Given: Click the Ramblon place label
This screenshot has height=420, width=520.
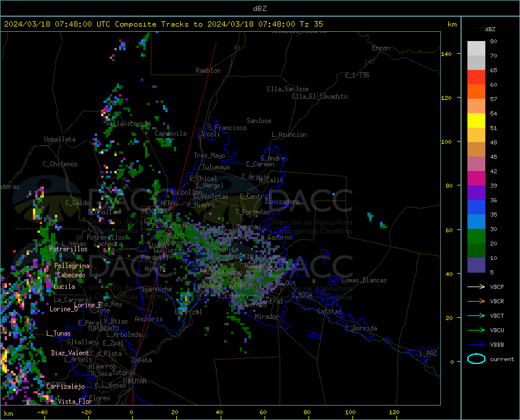Looking at the screenshot, I should [x=208, y=70].
